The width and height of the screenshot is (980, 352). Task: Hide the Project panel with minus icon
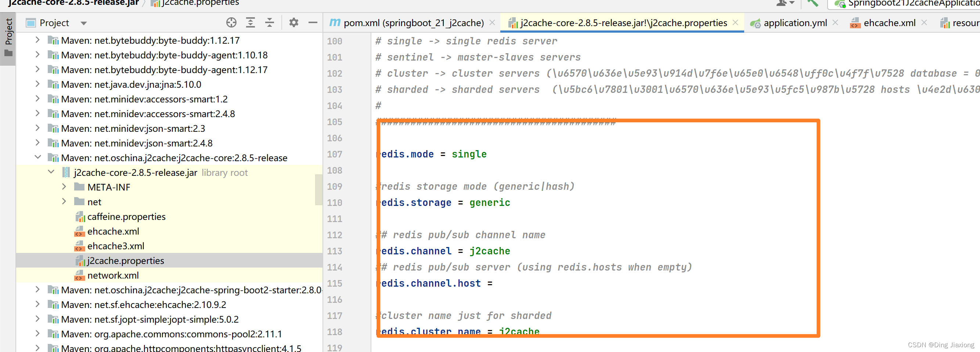point(313,23)
